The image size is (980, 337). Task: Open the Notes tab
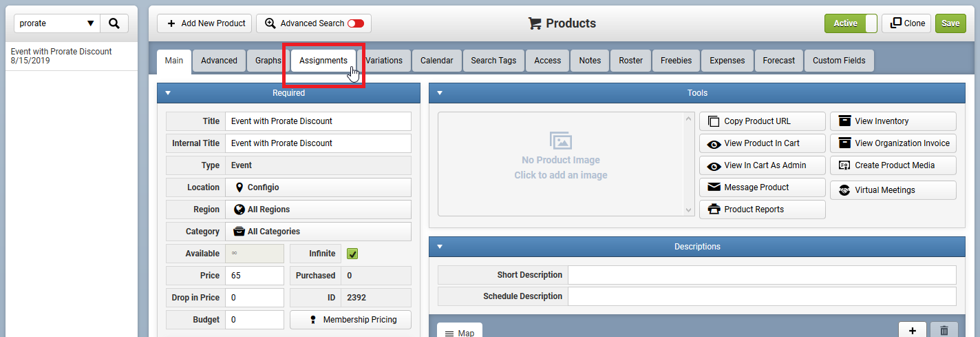pos(590,61)
